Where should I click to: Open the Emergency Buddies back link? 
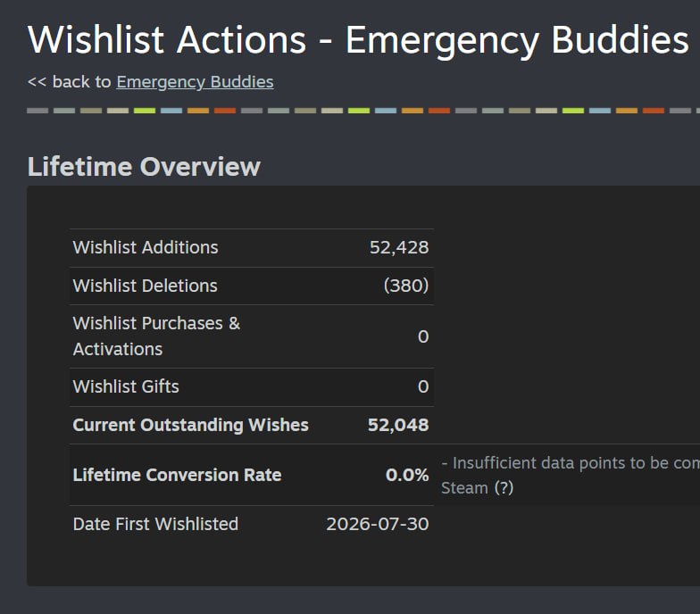(x=195, y=82)
